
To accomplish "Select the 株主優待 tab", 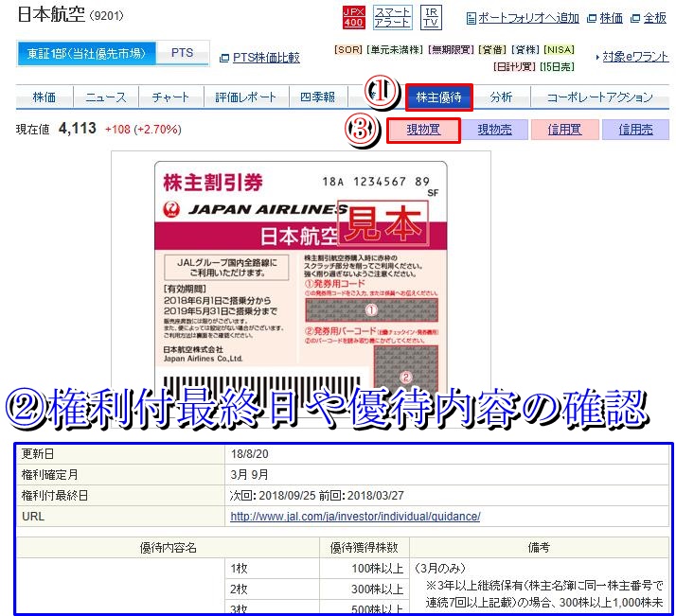I will [439, 97].
